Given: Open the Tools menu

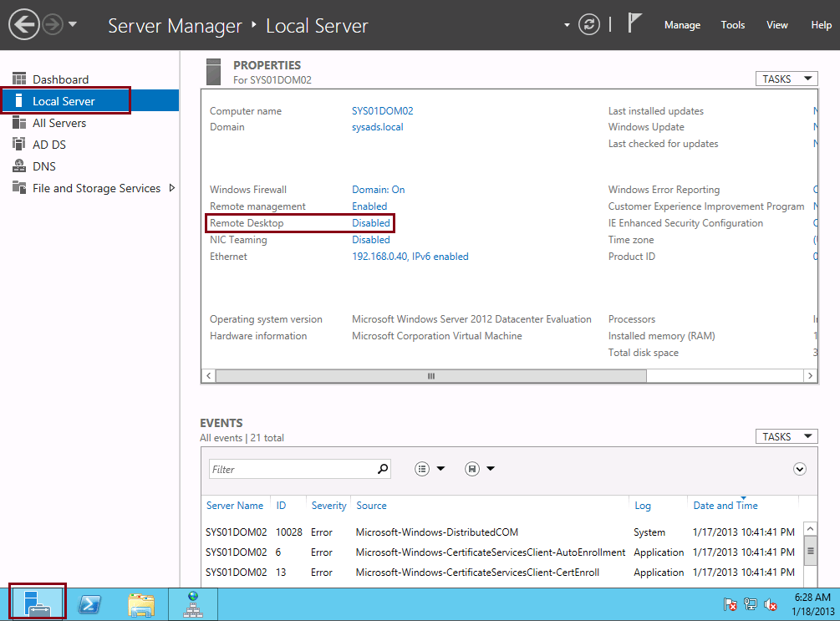Looking at the screenshot, I should pos(733,24).
